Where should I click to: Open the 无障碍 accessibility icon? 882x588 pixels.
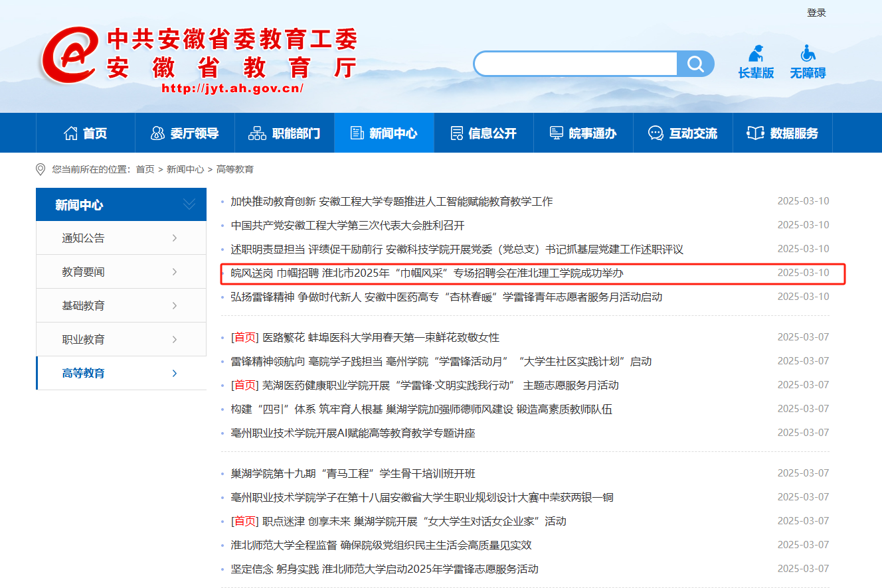tap(808, 54)
